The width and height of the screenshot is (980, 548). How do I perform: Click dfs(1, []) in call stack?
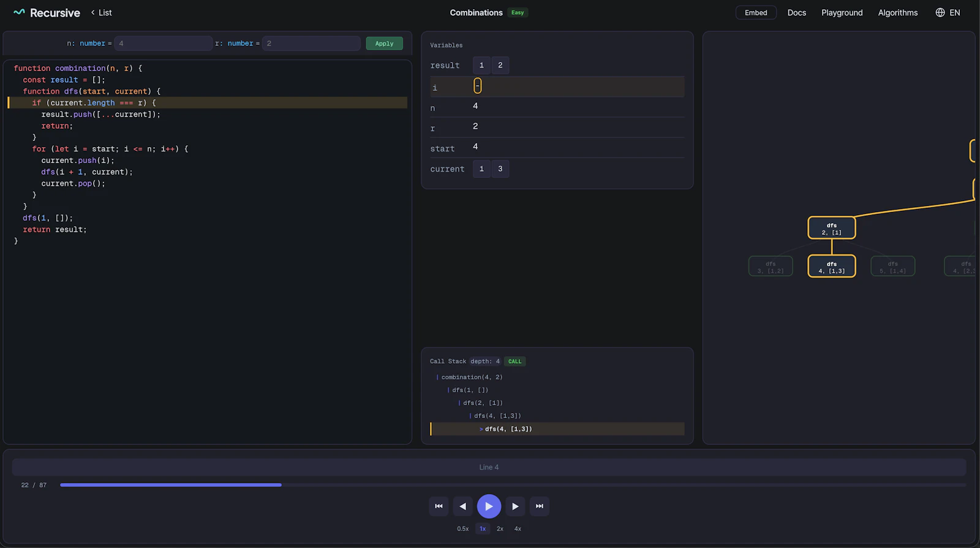coord(470,390)
